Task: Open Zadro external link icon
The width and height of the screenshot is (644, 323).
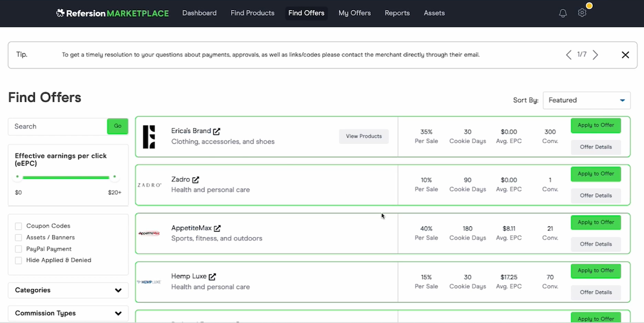Action: point(196,180)
